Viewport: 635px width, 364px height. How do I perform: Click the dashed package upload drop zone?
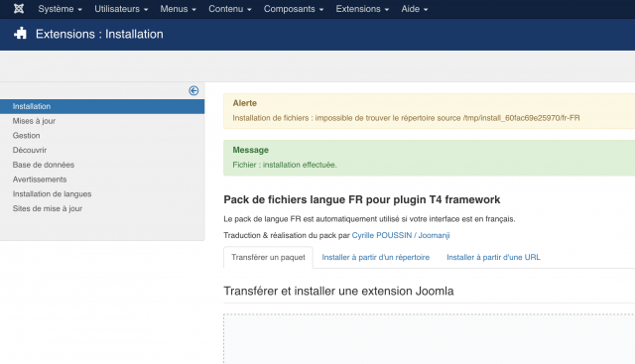click(429, 338)
